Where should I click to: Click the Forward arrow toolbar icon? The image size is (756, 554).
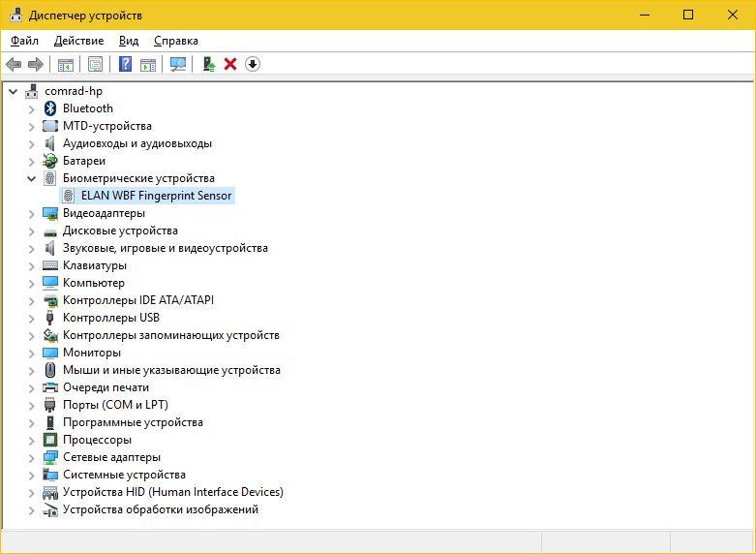[36, 64]
